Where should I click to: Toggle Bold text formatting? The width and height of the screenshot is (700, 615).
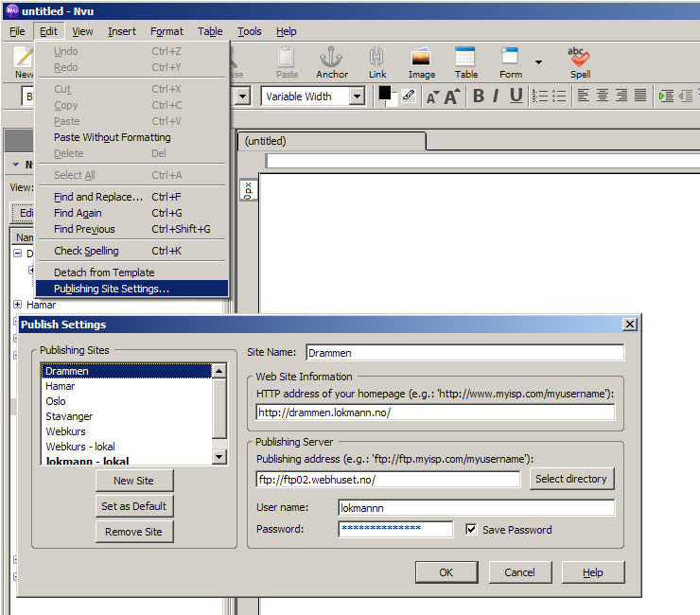479,96
